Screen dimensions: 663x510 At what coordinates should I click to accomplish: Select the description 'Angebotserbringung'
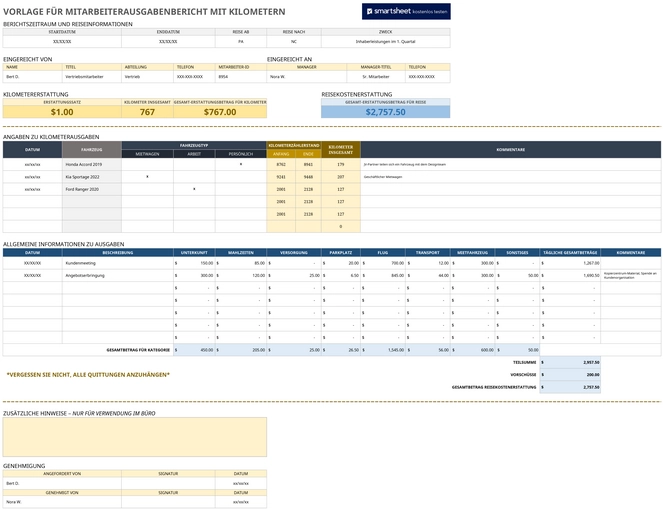[x=118, y=275]
